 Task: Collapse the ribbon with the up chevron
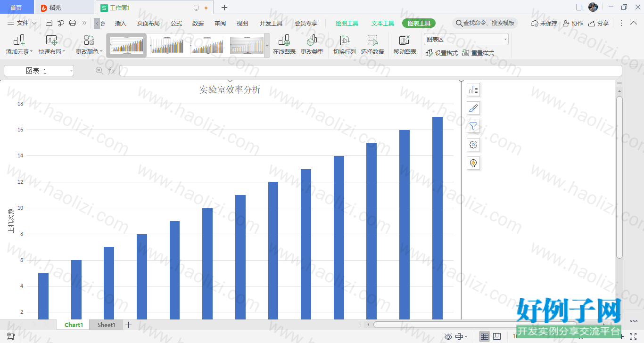point(633,23)
